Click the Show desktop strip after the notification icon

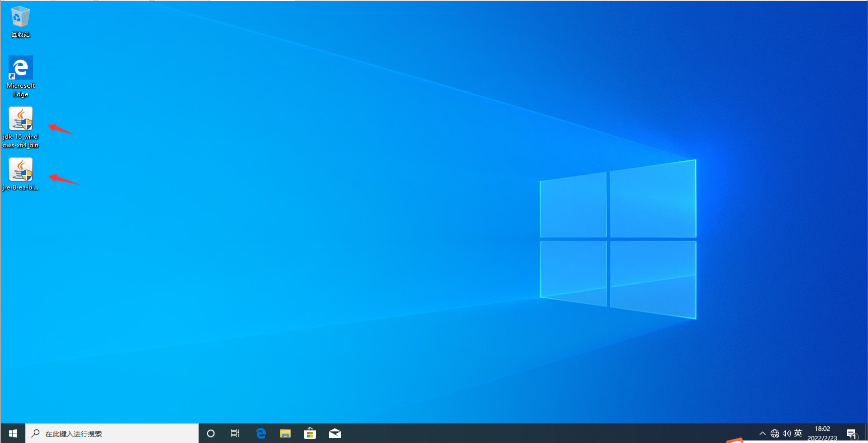(866, 433)
